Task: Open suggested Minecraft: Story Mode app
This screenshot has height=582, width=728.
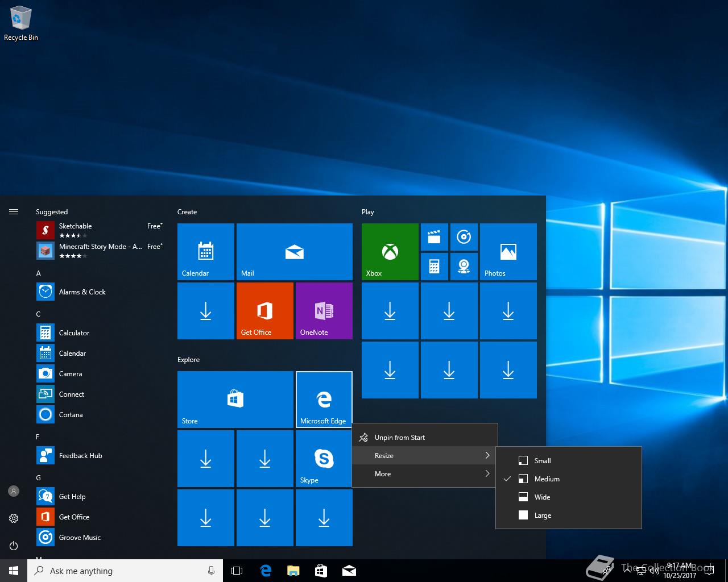Action: pyautogui.click(x=100, y=250)
